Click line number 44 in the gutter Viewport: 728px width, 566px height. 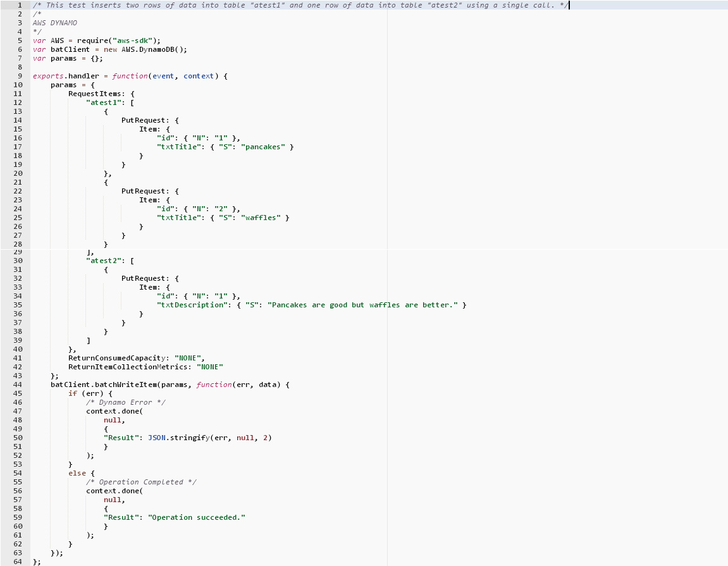coord(18,385)
